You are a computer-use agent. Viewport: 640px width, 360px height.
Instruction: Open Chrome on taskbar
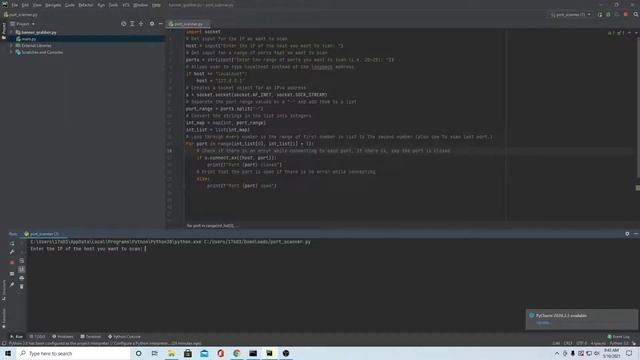coord(237,353)
